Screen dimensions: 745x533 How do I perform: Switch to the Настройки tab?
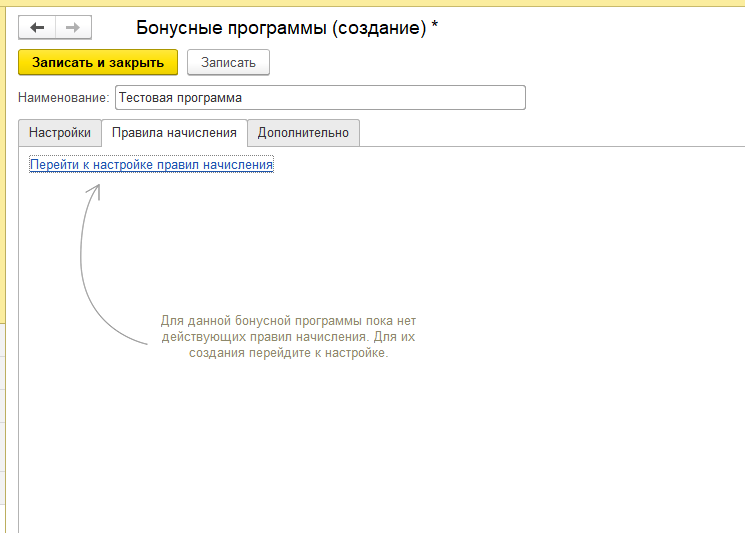60,133
